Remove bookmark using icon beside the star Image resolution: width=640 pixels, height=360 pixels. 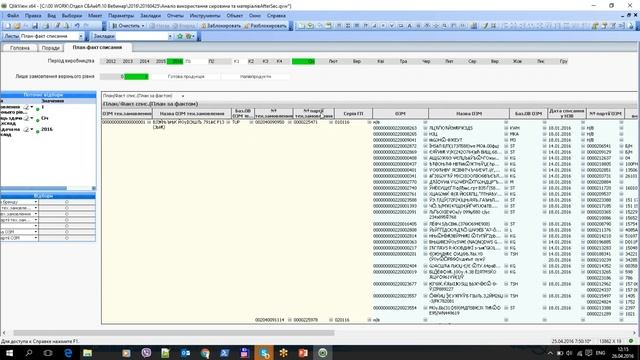point(190,36)
